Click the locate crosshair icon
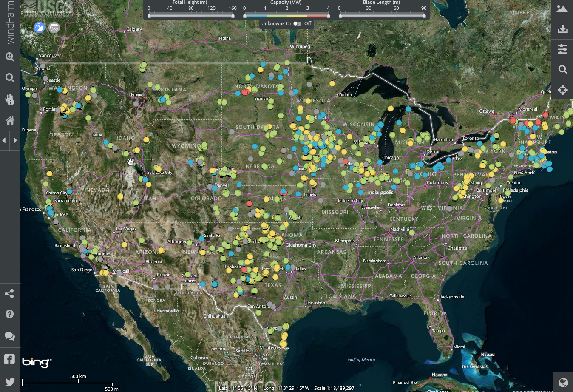Screen dimensions: 573x392 point(562,90)
